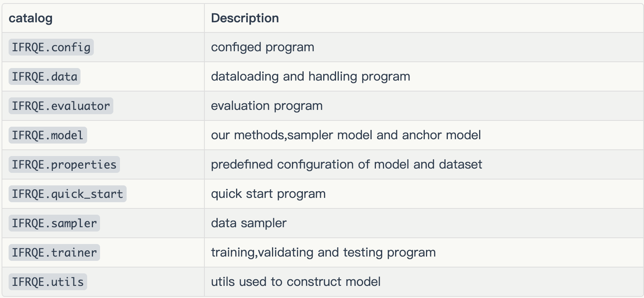Screen dimensions: 644x298
Task: Click 'training,validating and testing program' text
Action: pos(323,253)
